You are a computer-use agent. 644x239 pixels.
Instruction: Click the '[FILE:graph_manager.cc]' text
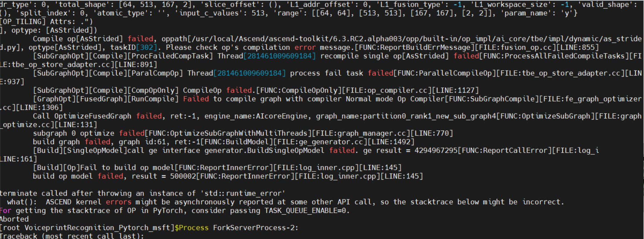click(361, 133)
